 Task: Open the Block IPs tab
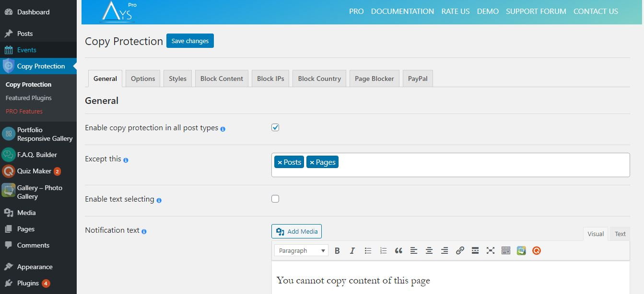pos(270,79)
